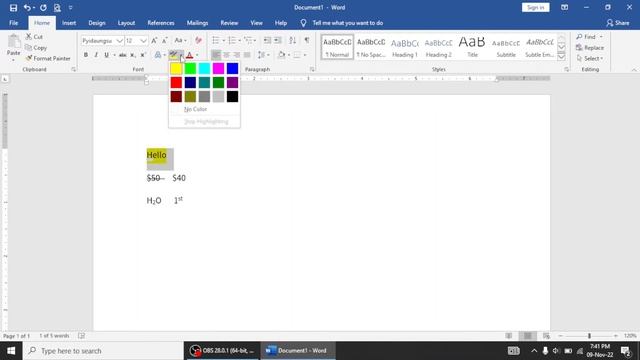The width and height of the screenshot is (640, 360).
Task: Apply Superscript formatting
Action: (x=143, y=55)
